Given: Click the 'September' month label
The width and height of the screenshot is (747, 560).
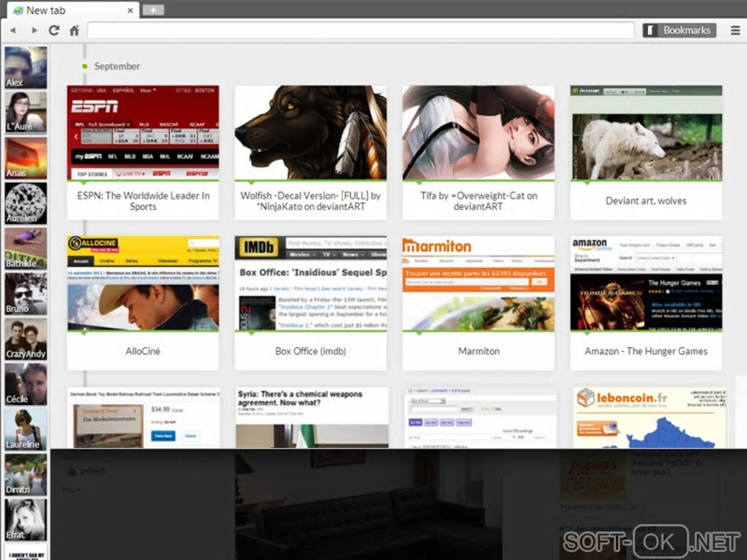Looking at the screenshot, I should [117, 66].
